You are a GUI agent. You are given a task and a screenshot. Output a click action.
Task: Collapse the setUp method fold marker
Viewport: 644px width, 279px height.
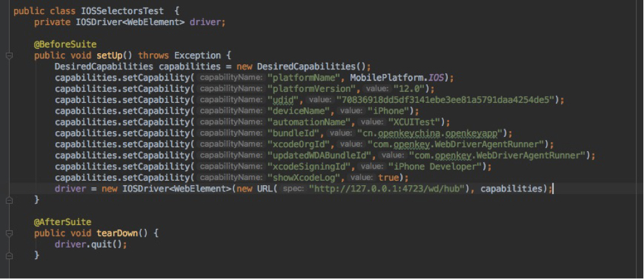pyautogui.click(x=10, y=55)
